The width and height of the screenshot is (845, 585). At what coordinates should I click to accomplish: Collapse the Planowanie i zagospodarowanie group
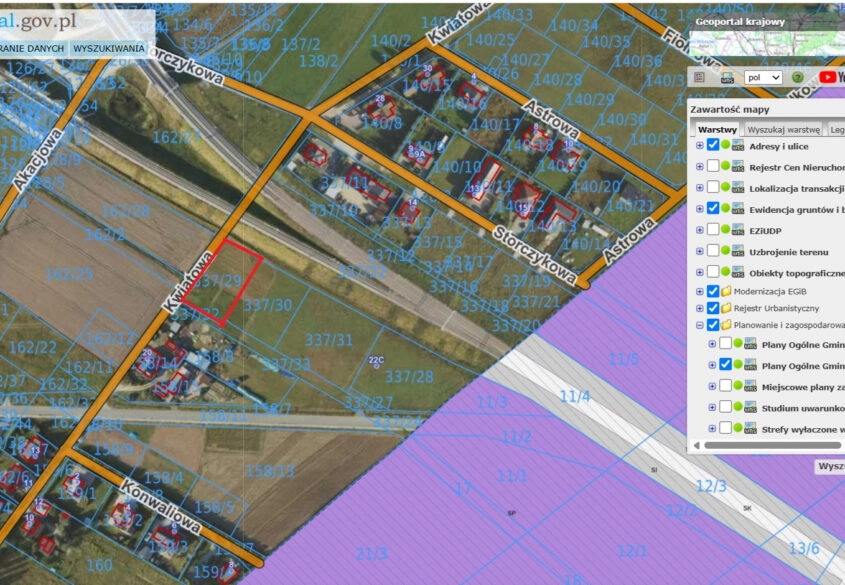coord(699,325)
